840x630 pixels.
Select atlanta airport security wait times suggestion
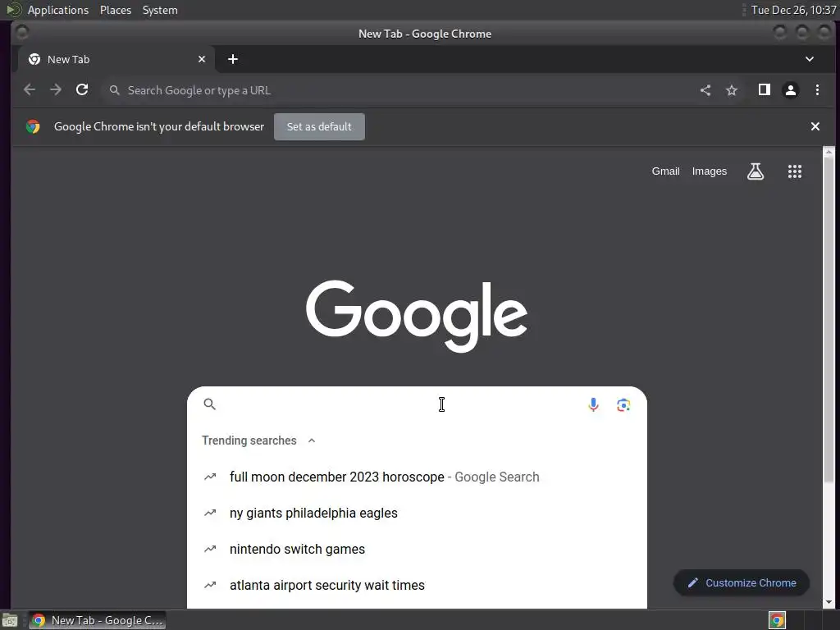pos(417,585)
